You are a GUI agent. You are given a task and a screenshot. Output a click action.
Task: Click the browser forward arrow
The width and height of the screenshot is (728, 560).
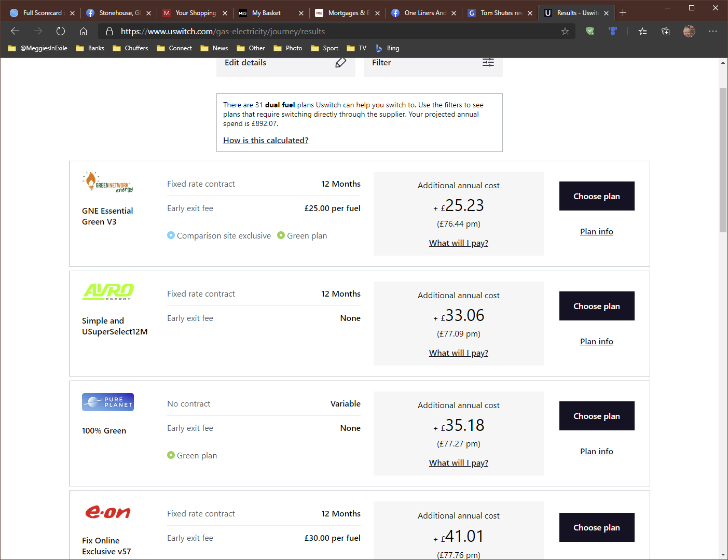coord(38,31)
